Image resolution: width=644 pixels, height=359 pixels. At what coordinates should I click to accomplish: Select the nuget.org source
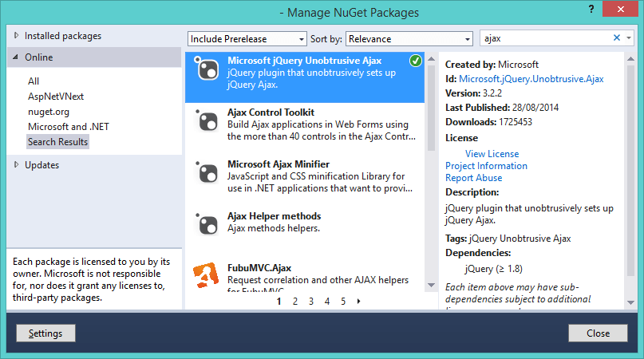[49, 112]
